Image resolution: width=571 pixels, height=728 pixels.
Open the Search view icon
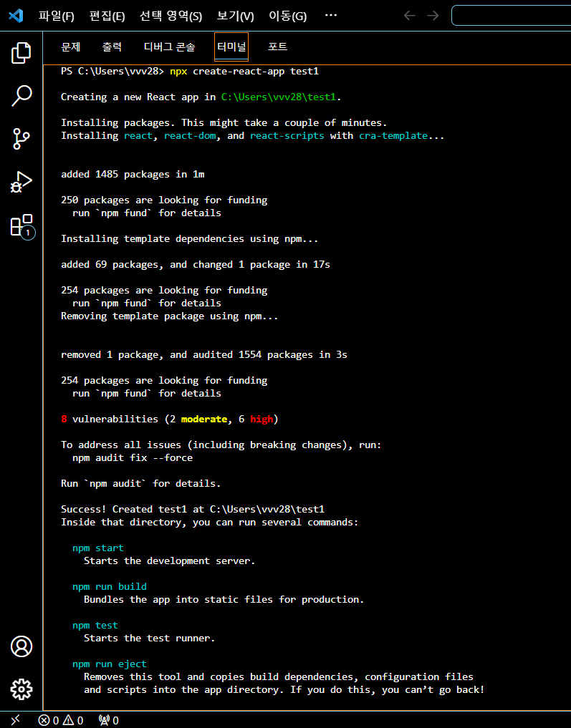click(21, 96)
